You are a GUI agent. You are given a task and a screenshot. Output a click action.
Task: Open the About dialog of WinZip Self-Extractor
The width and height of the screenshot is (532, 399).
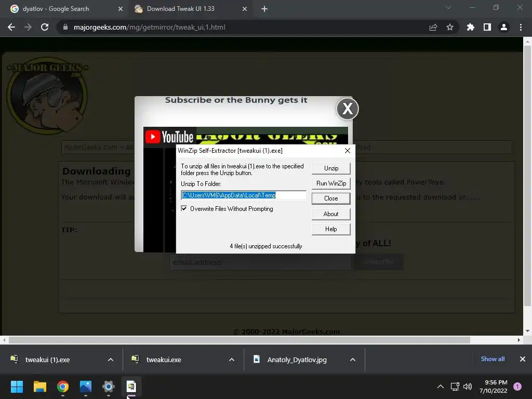click(331, 214)
